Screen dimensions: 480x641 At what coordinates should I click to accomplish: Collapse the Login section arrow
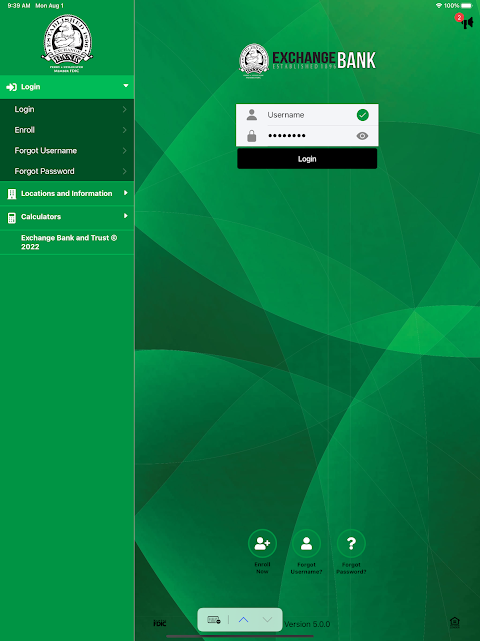pyautogui.click(x=126, y=86)
